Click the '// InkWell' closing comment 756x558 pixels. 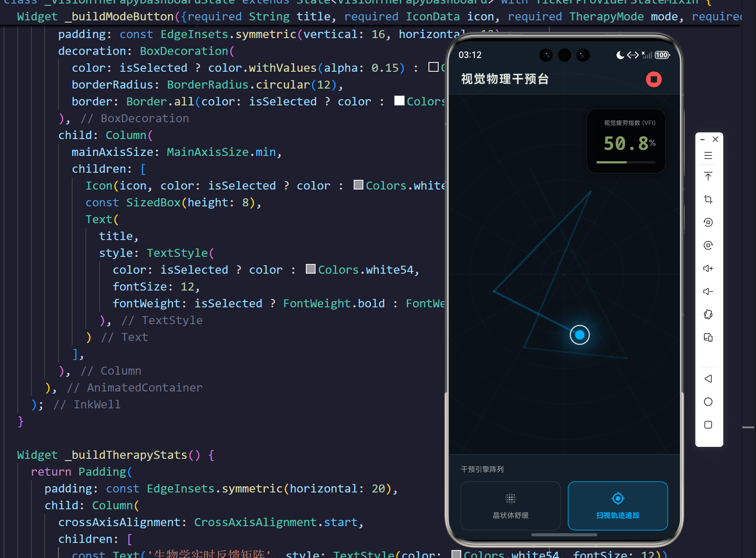click(x=87, y=404)
